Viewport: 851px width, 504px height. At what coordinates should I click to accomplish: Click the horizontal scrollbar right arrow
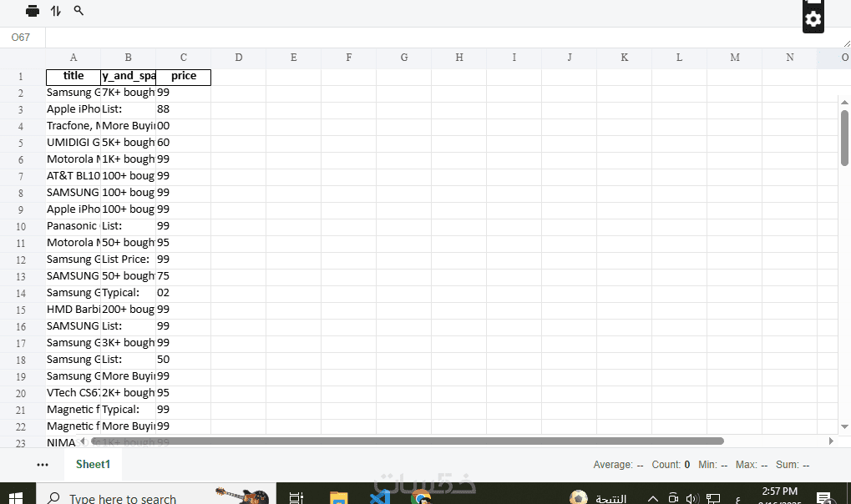click(x=831, y=441)
